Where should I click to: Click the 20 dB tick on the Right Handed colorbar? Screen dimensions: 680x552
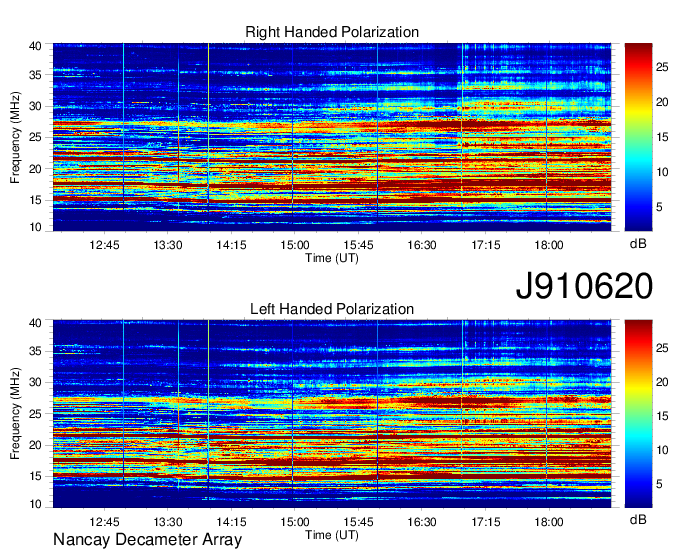pyautogui.click(x=662, y=102)
